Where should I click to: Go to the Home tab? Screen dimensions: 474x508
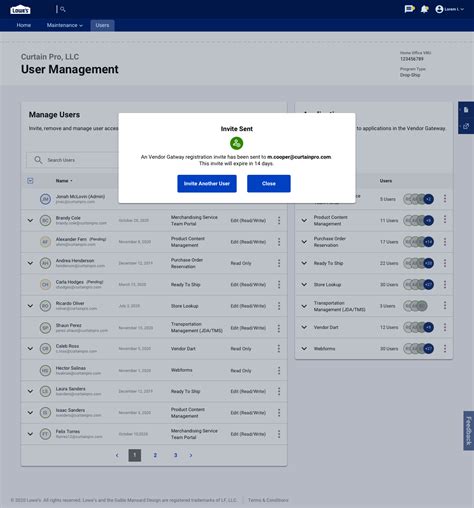[x=24, y=25]
